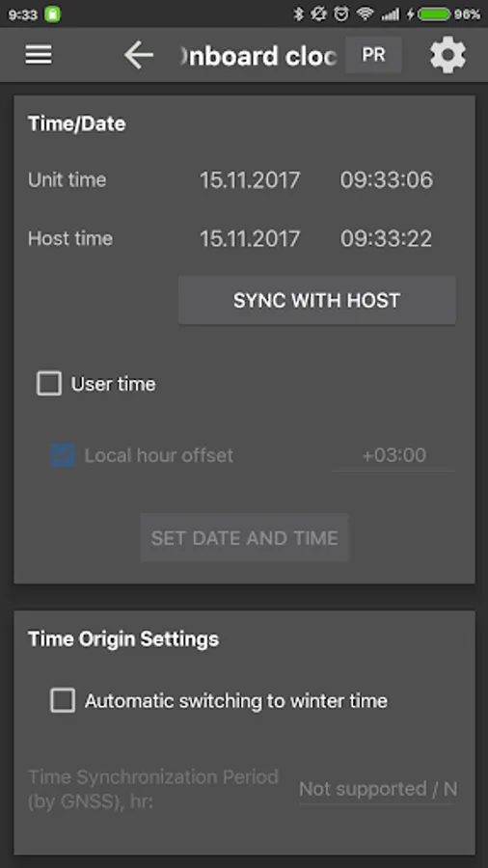
Task: Tap the cellular signal bars icon
Action: point(390,14)
